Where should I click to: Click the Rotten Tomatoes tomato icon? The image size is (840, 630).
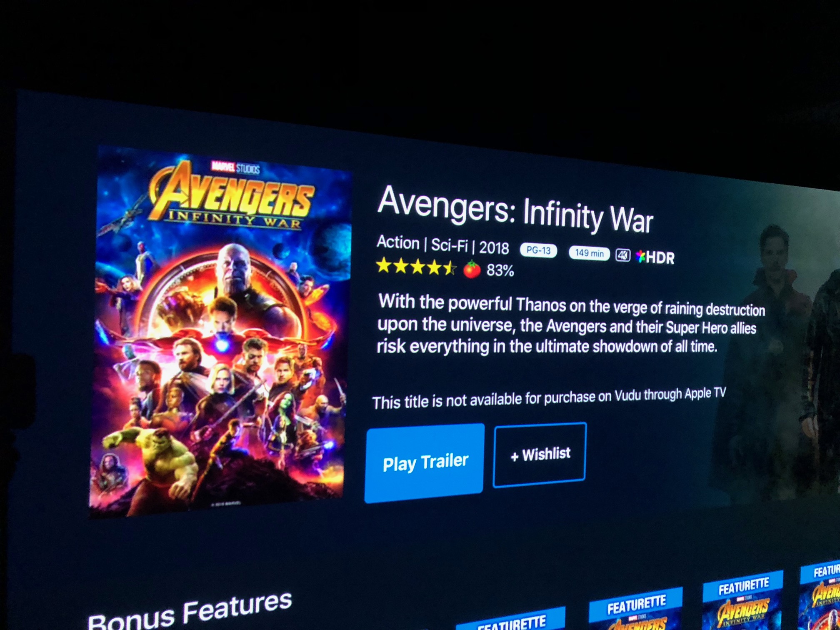point(472,269)
